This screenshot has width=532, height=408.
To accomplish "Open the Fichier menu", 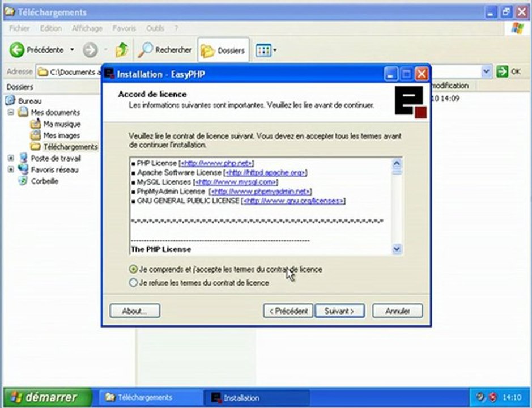I will (x=19, y=28).
